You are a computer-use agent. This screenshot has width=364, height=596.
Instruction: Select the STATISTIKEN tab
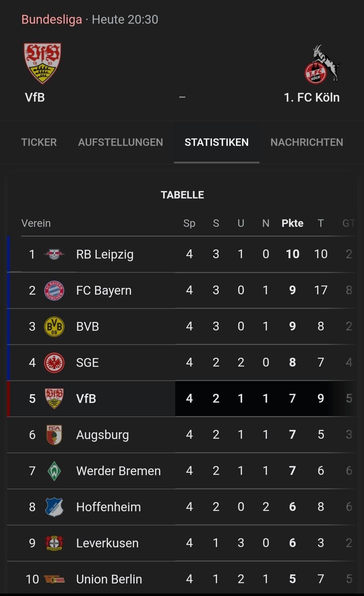[216, 142]
